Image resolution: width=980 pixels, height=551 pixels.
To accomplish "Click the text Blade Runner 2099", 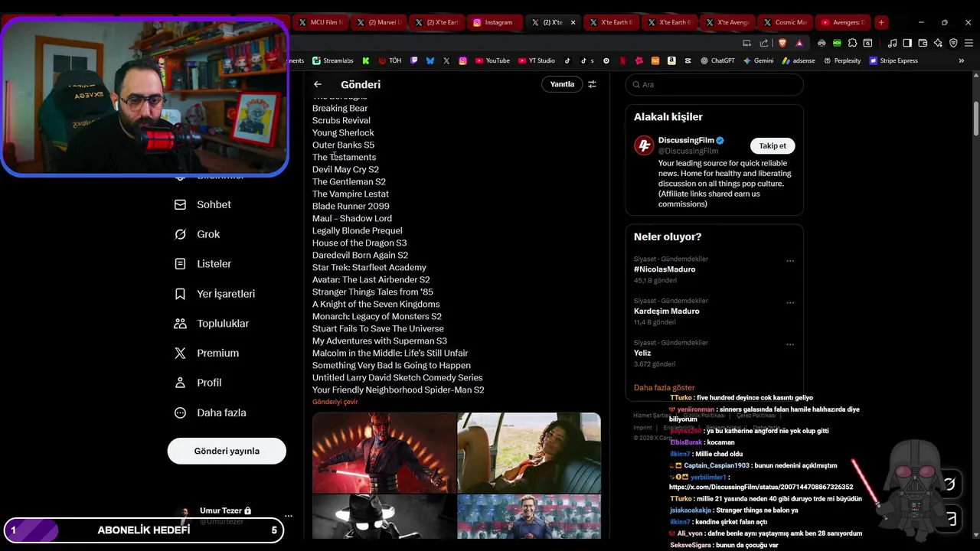I will click(351, 206).
